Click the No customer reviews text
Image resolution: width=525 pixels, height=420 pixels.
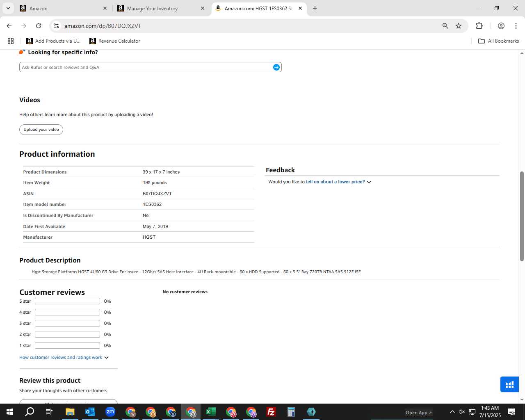pyautogui.click(x=185, y=292)
